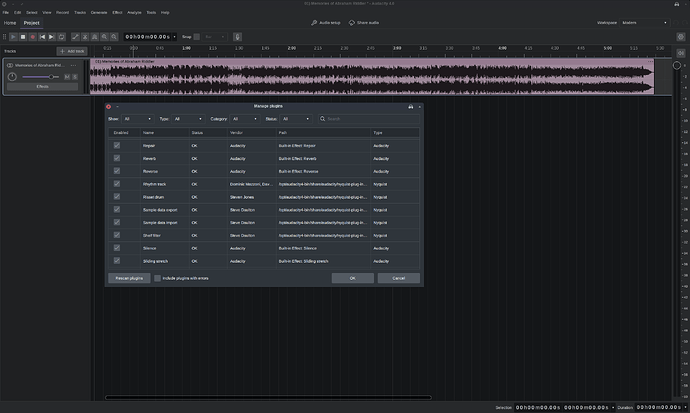Open the Type filter dropdown
Screen dimensions: 690x413
click(x=188, y=119)
